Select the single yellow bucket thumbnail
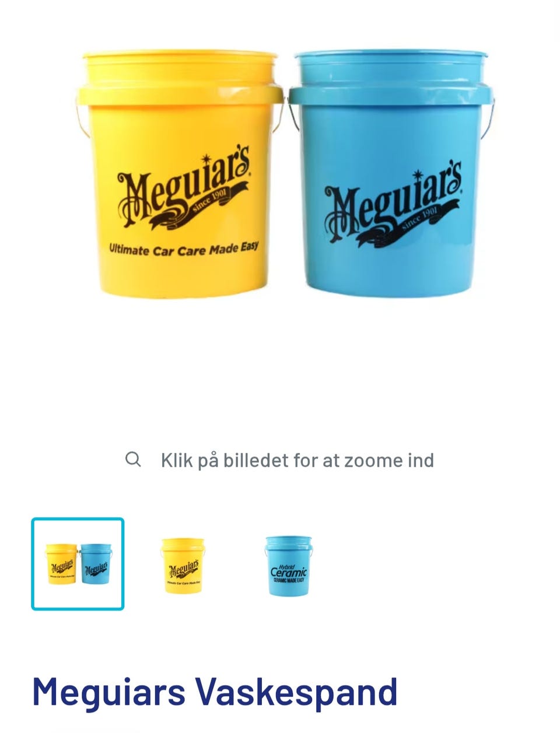The width and height of the screenshot is (560, 733). tap(183, 566)
